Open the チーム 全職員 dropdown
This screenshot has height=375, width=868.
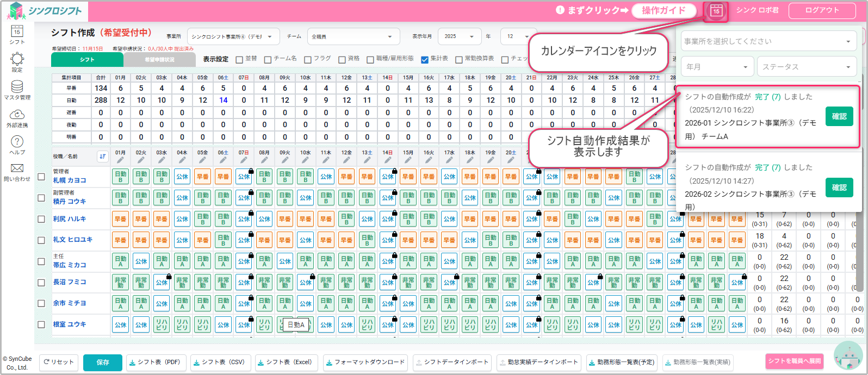coord(353,36)
